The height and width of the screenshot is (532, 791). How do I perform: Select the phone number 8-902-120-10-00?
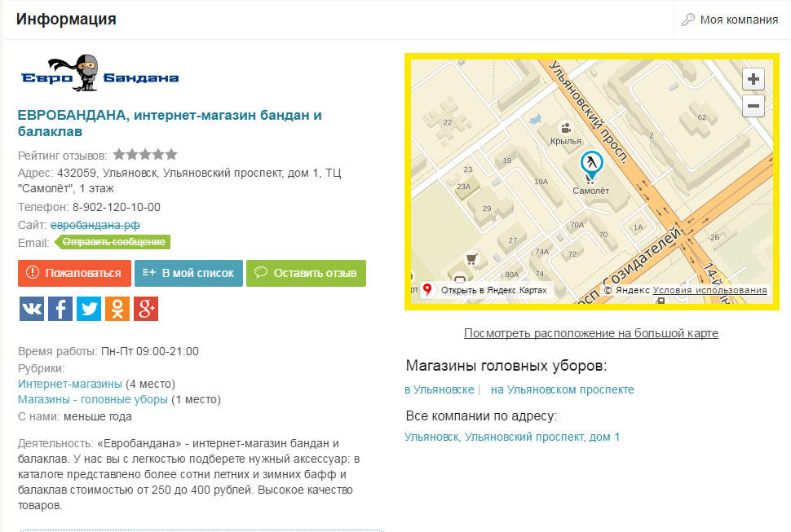(117, 207)
